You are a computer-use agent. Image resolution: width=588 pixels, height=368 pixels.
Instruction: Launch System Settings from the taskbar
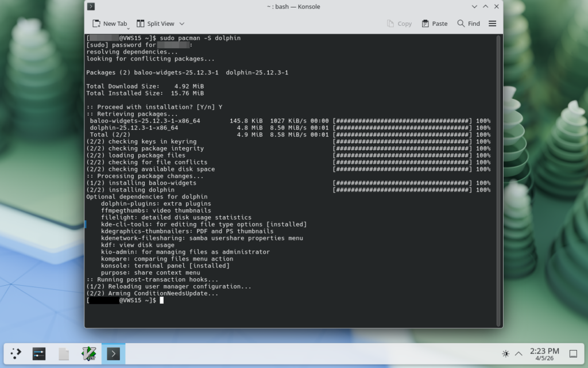(39, 354)
